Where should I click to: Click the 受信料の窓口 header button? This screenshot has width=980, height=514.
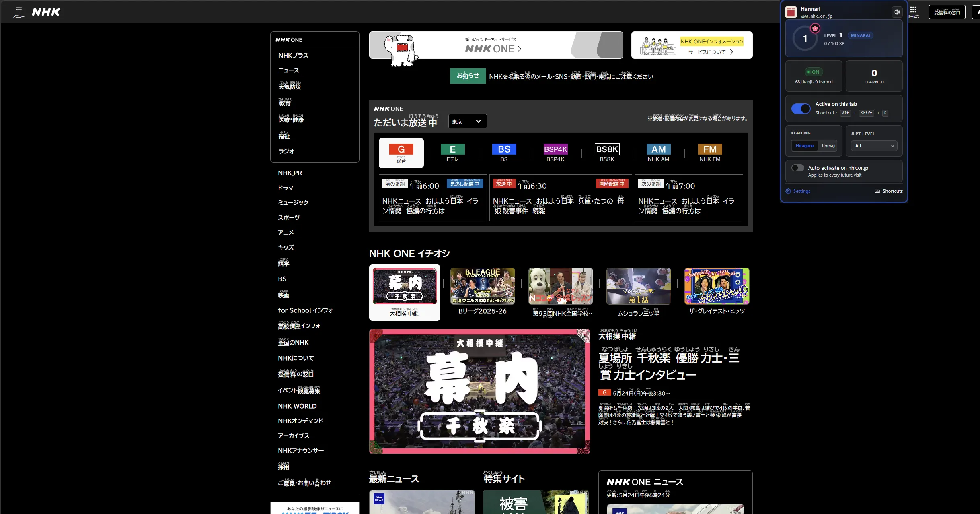[947, 12]
